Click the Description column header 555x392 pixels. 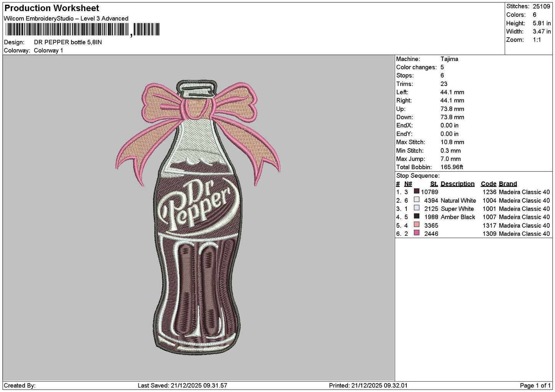pos(457,184)
